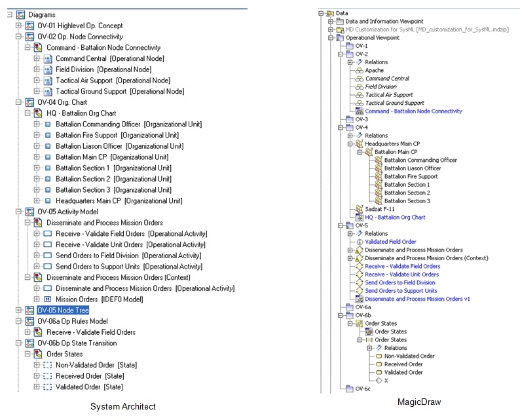Click the Receive - Validate Field Orders activity icon in System Architect
The height and width of the screenshot is (420, 520).
tap(48, 233)
